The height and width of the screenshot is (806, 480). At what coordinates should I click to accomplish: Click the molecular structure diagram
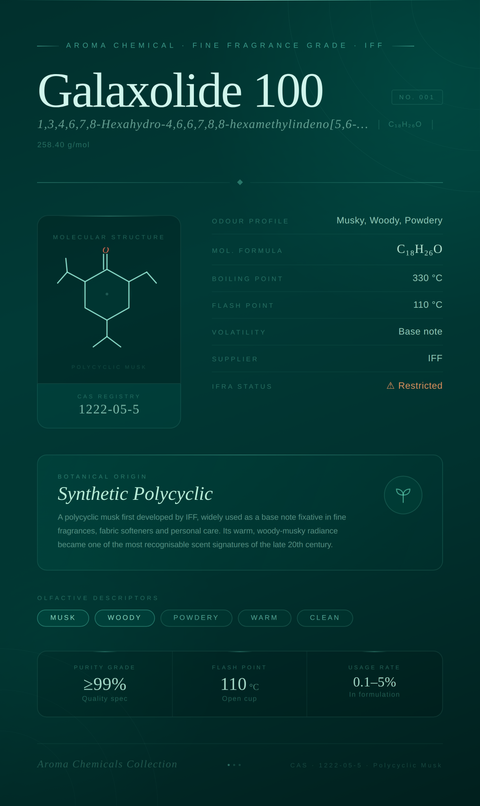point(107,298)
